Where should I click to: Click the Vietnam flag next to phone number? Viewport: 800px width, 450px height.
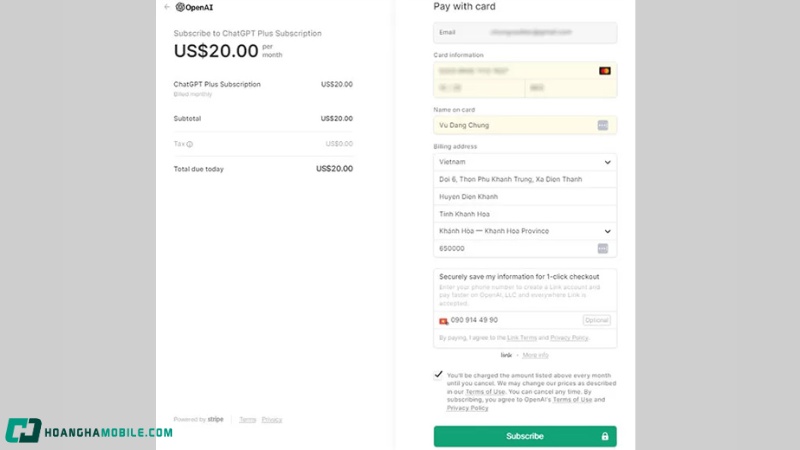click(443, 321)
